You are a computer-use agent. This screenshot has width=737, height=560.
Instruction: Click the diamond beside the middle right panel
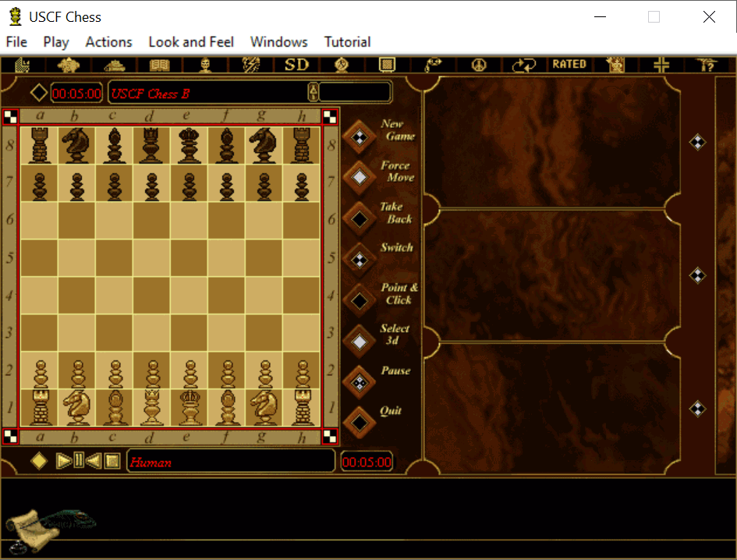pos(697,275)
